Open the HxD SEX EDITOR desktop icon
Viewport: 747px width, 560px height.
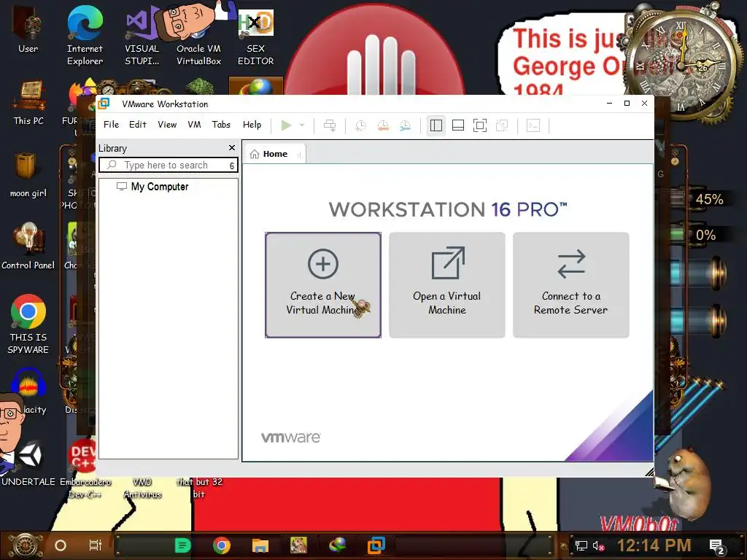point(256,36)
